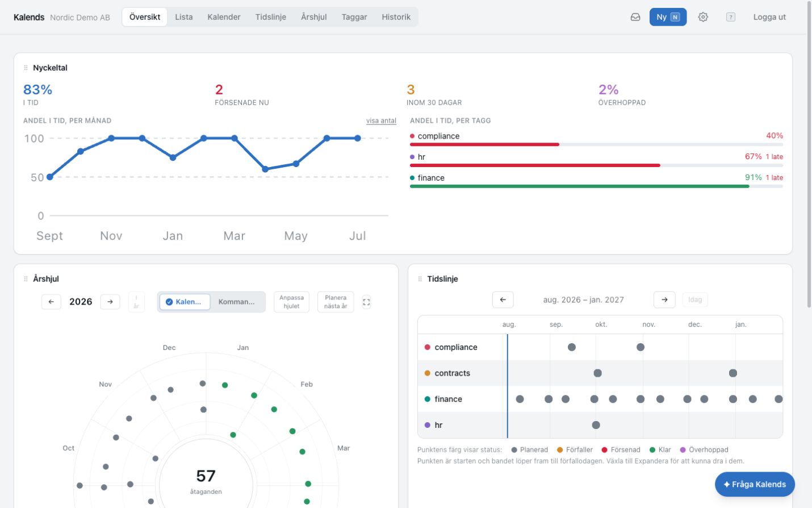Grab the Tidslinje panel drag handle
812x508 pixels.
click(420, 279)
